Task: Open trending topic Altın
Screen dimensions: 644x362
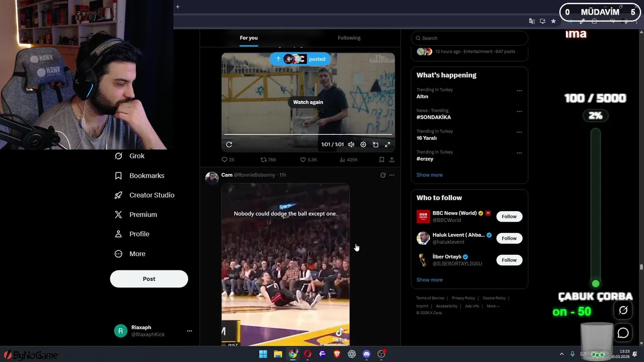Action: [x=422, y=97]
